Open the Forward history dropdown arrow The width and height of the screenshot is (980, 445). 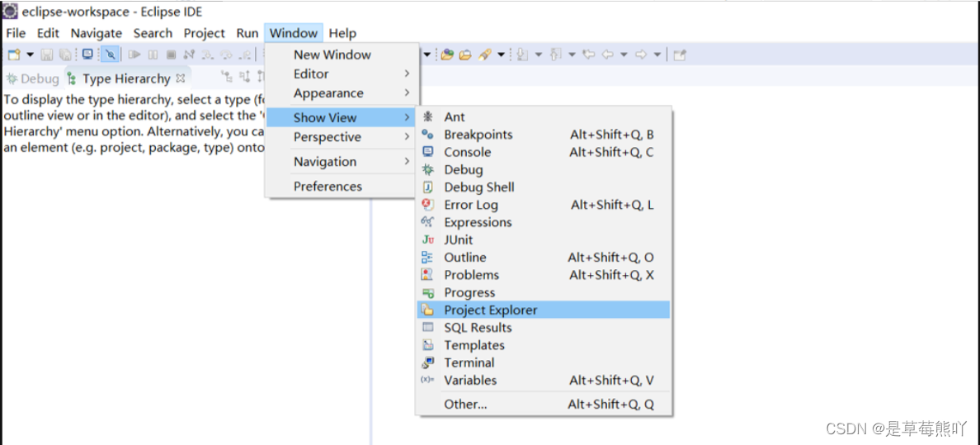coord(657,54)
